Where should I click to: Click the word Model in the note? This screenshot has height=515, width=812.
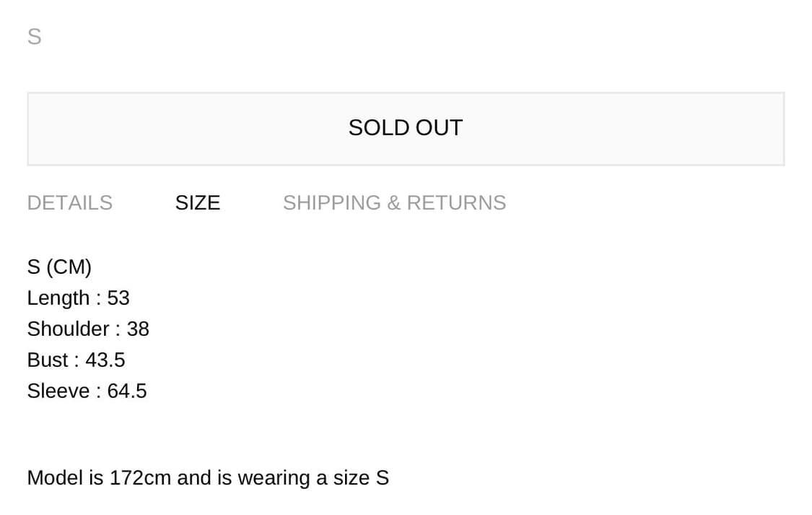(55, 478)
